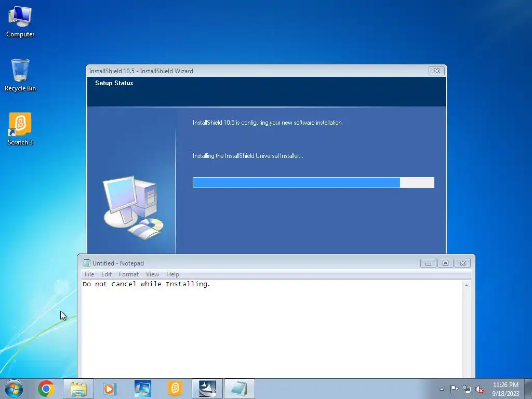The height and width of the screenshot is (399, 532).
Task: Open the Notepad Help menu
Action: tap(172, 274)
